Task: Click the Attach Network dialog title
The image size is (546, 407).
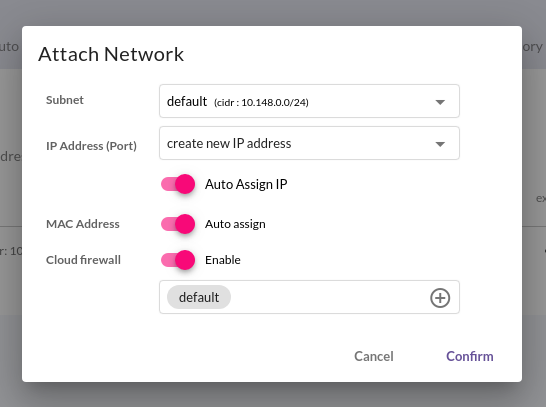Action: (x=111, y=54)
